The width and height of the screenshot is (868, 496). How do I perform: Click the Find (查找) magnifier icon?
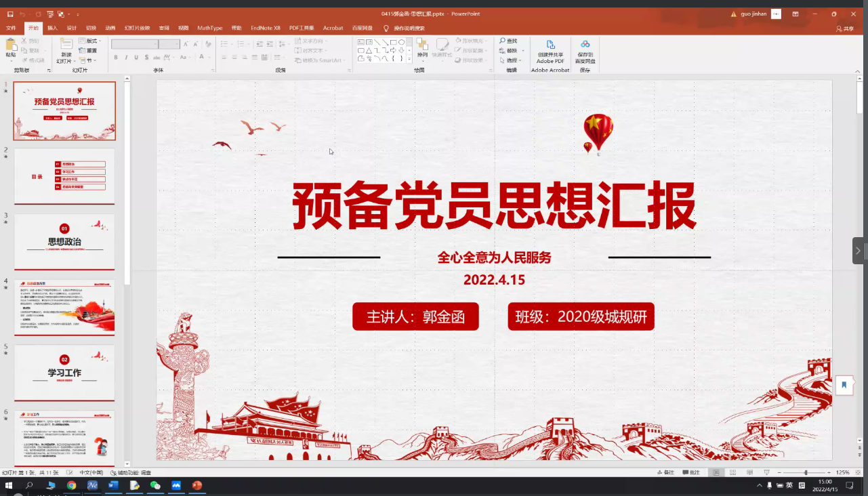[503, 41]
